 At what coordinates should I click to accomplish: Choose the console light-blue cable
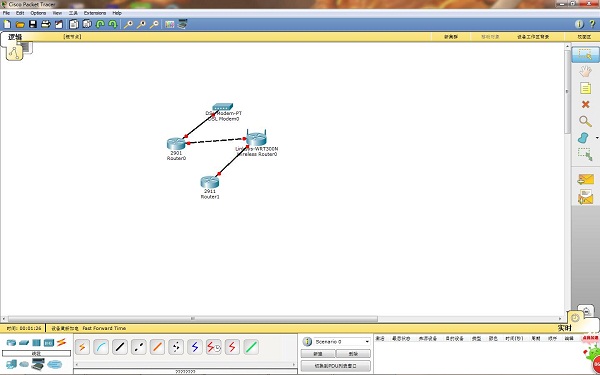pyautogui.click(x=101, y=347)
